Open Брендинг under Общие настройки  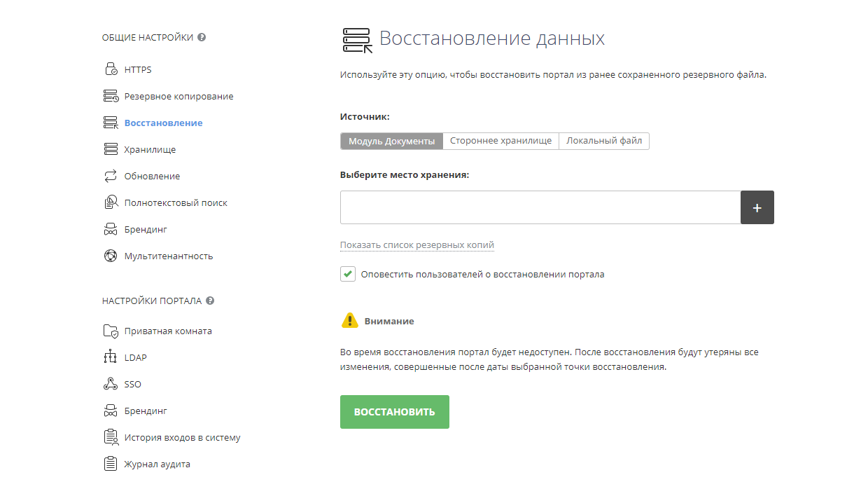[x=146, y=229]
